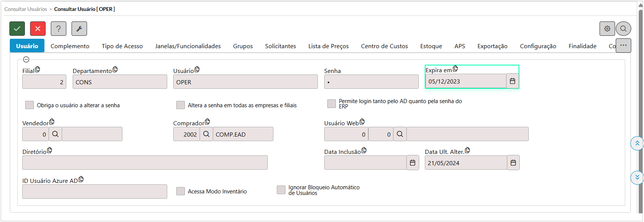Toggle Acessa Modo Inventário checkbox

coord(180,191)
